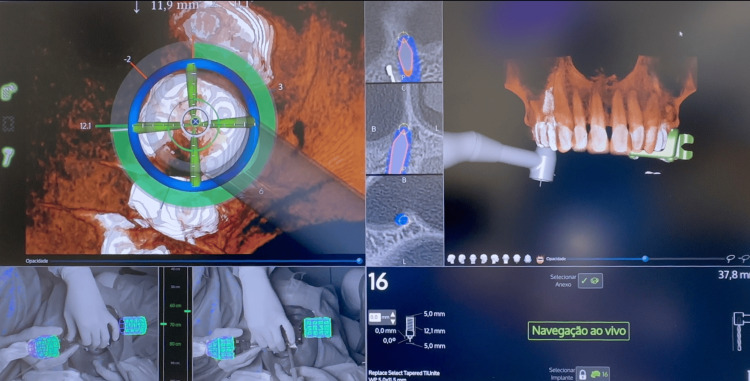The height and width of the screenshot is (381, 750).
Task: Decrease the mm value with the down arrow
Action: [x=393, y=321]
